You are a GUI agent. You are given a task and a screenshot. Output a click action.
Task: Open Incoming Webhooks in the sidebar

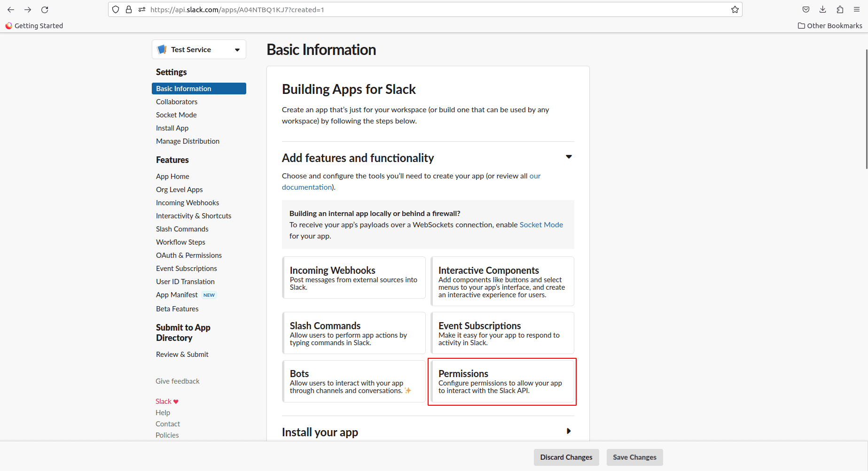point(188,203)
